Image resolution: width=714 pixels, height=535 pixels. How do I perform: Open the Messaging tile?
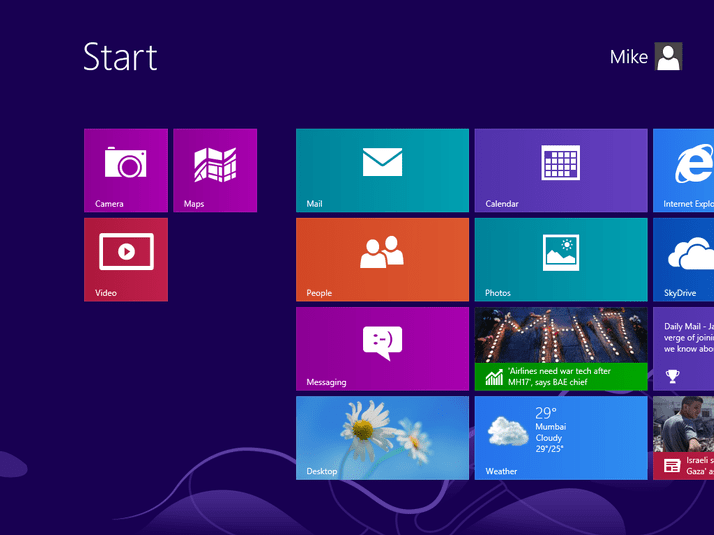(x=382, y=349)
